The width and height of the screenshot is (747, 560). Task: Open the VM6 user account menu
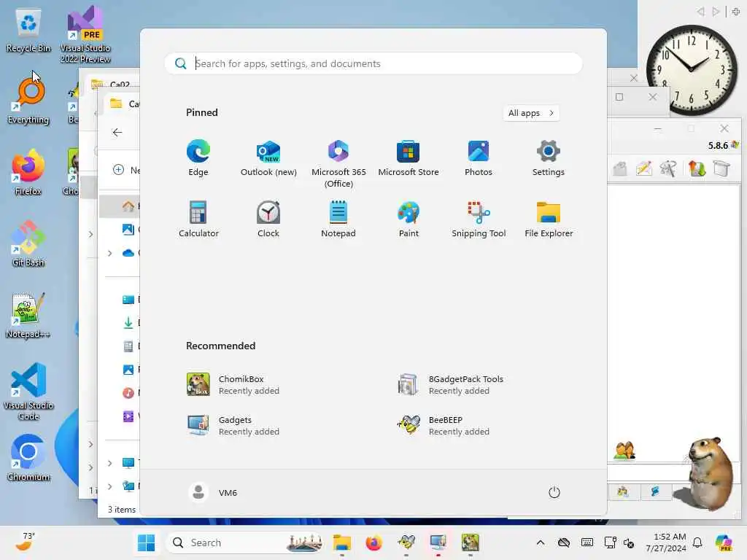pos(213,492)
